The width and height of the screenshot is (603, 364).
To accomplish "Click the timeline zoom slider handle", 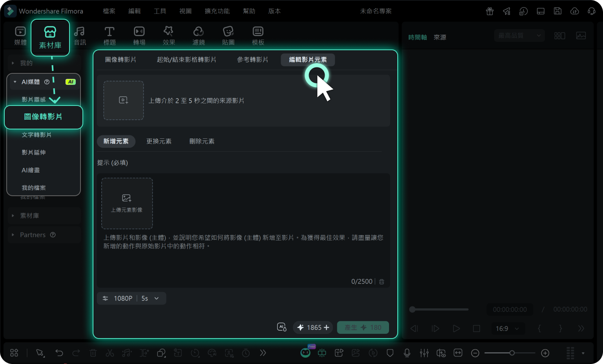I will [512, 353].
